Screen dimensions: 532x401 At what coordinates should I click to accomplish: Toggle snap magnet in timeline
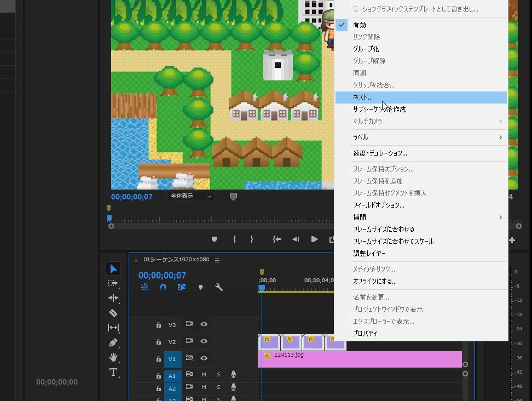tap(163, 287)
